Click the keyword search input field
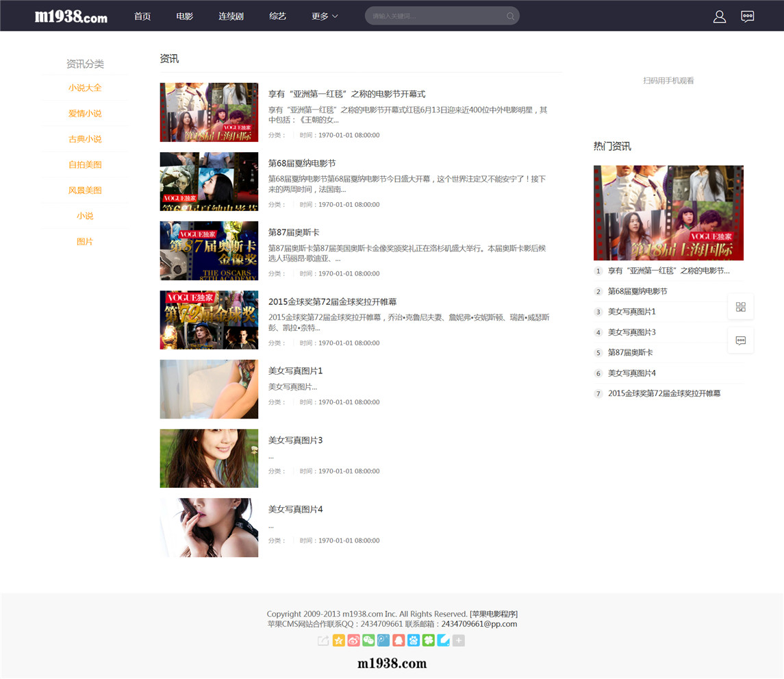784x679 pixels. (x=436, y=16)
